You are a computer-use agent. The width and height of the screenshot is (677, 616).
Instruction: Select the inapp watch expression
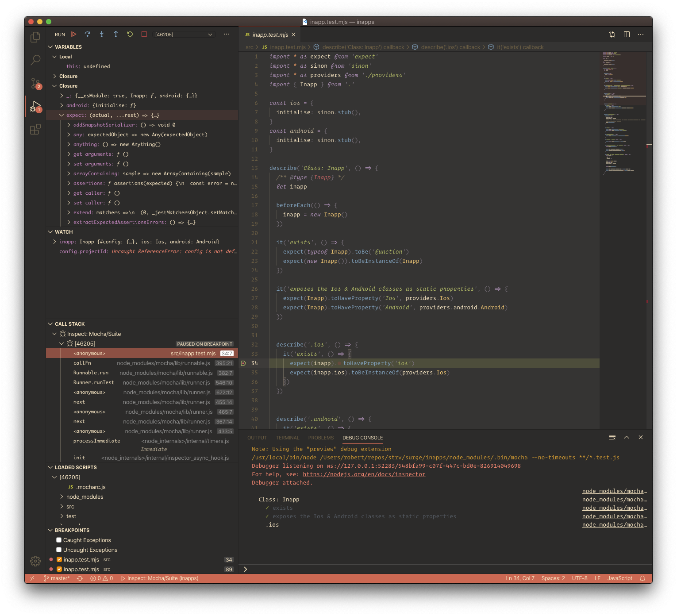pyautogui.click(x=142, y=242)
